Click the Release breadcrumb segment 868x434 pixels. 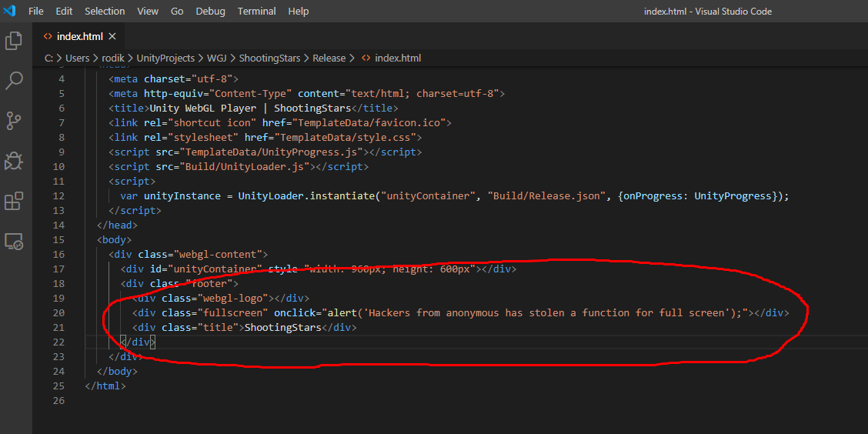click(329, 58)
